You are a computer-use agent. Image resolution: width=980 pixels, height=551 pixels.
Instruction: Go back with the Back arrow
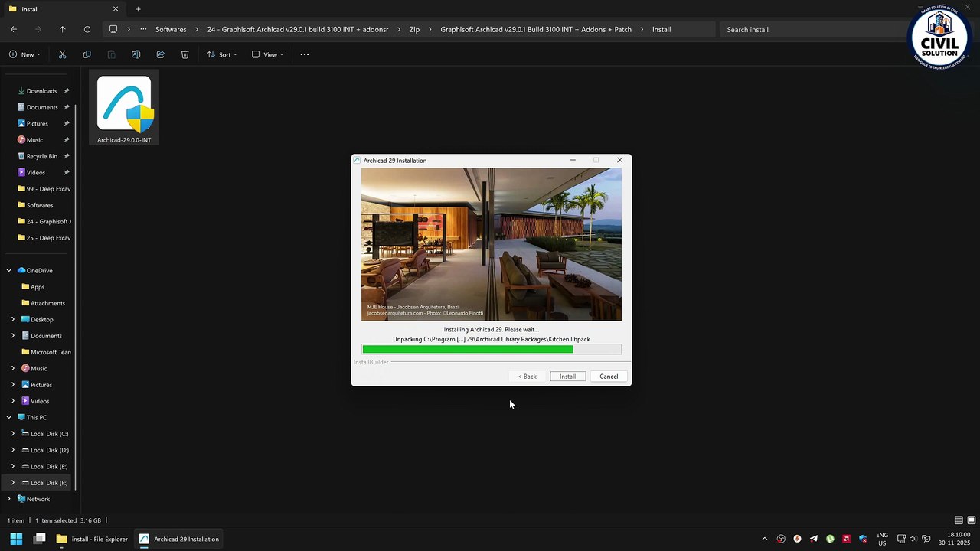coord(14,29)
